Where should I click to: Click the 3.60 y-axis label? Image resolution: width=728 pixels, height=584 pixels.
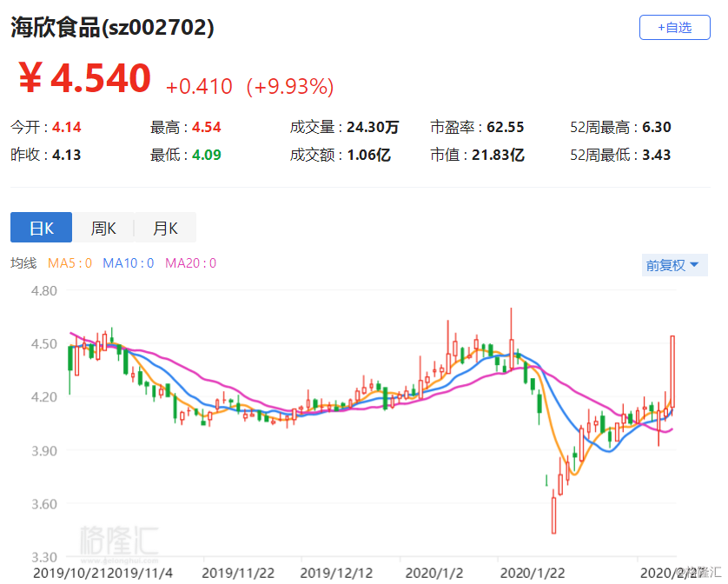44,504
